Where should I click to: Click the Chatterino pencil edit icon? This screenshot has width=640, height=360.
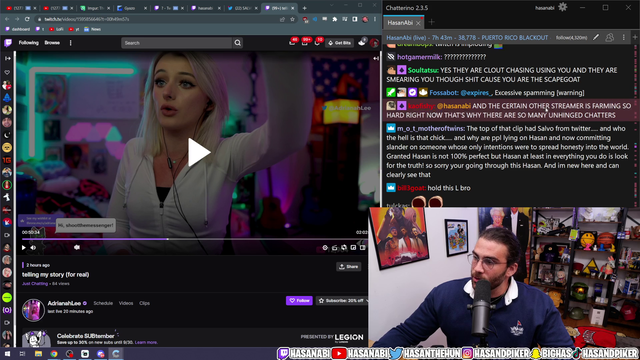pos(596,38)
